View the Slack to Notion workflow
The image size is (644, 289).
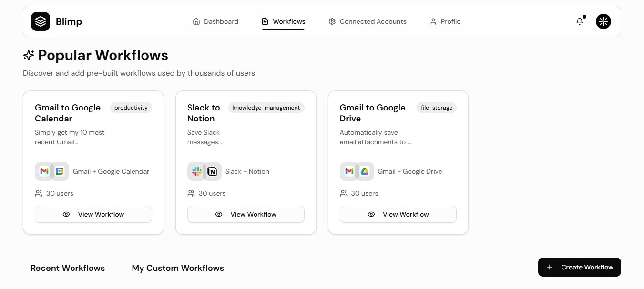click(245, 214)
